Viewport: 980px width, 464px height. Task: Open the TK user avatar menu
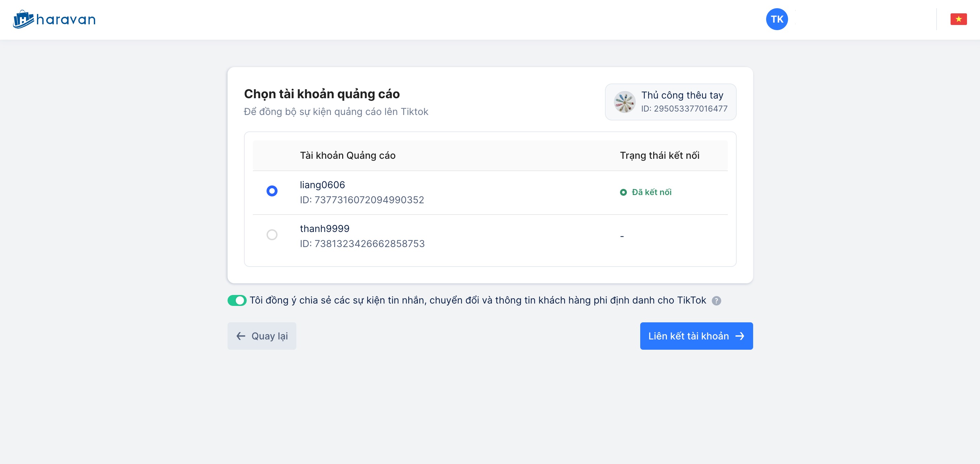tap(776, 19)
